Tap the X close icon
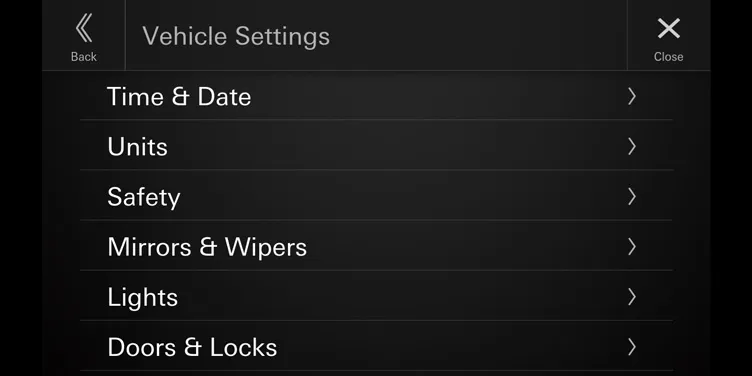The image size is (752, 376). [x=669, y=28]
